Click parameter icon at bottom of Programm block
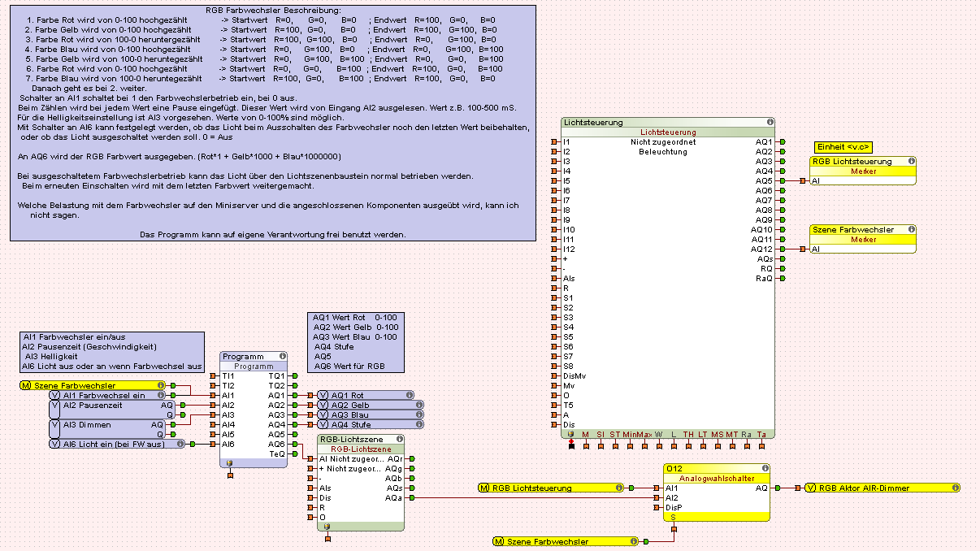 click(230, 463)
